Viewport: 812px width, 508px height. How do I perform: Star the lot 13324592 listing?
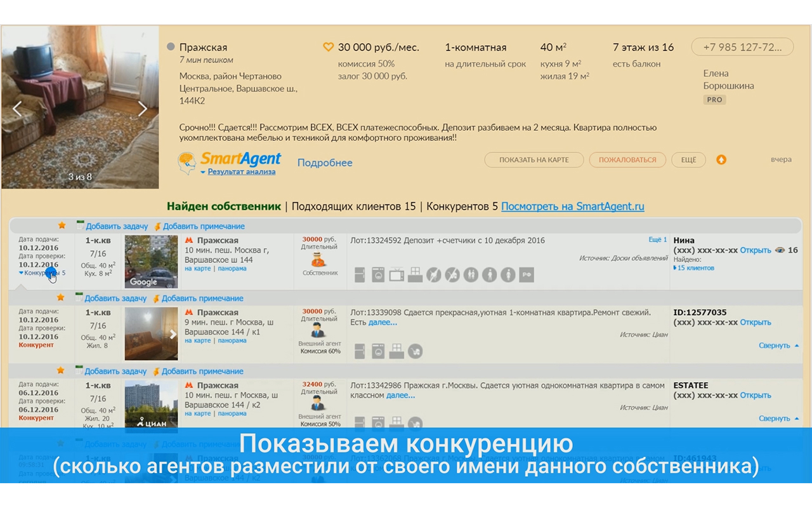(62, 225)
